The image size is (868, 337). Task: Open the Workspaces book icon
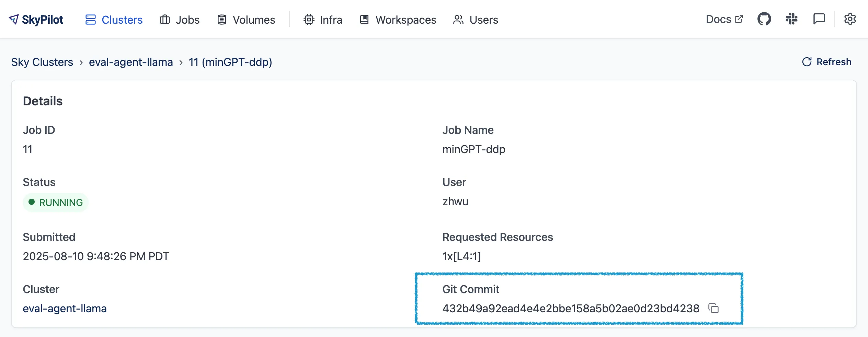[x=364, y=20]
